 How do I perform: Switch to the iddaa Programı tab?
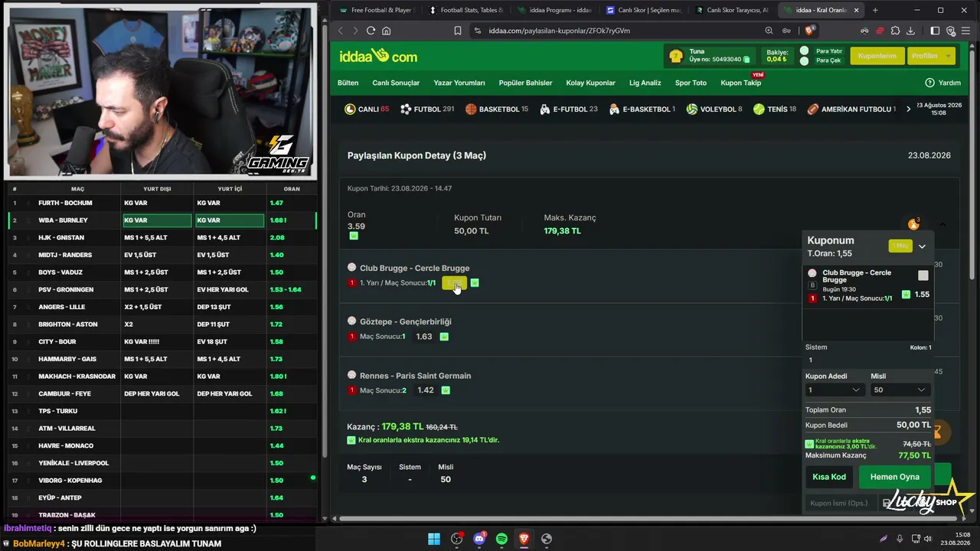(554, 10)
